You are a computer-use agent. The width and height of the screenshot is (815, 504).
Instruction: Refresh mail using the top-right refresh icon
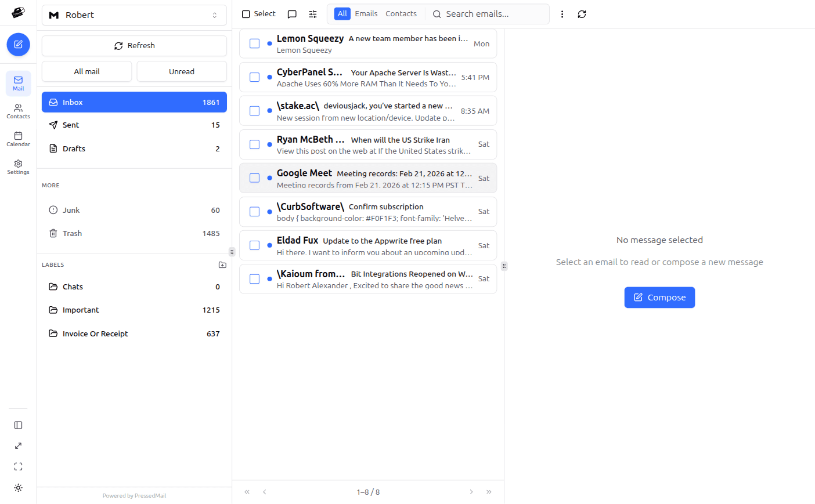(x=582, y=13)
